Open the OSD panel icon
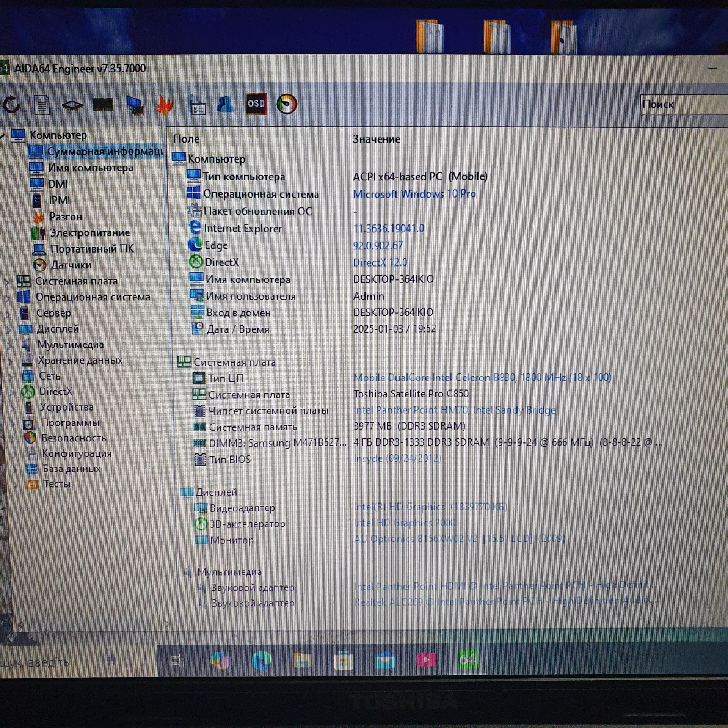The height and width of the screenshot is (728, 728). [256, 104]
